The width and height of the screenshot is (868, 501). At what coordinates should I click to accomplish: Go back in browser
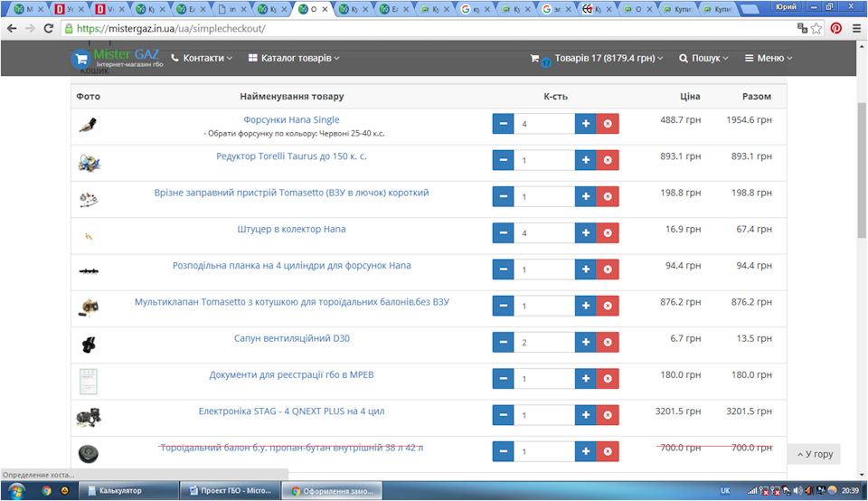tap(12, 28)
